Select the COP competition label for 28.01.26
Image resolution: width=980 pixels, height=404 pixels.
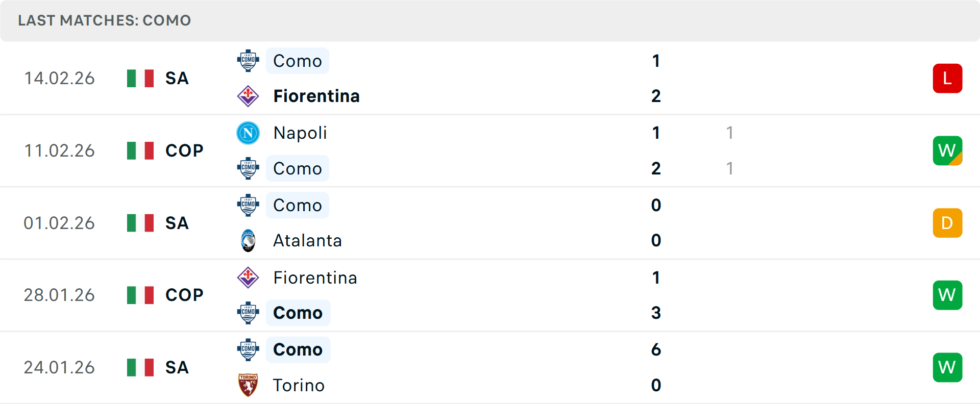[x=184, y=295]
